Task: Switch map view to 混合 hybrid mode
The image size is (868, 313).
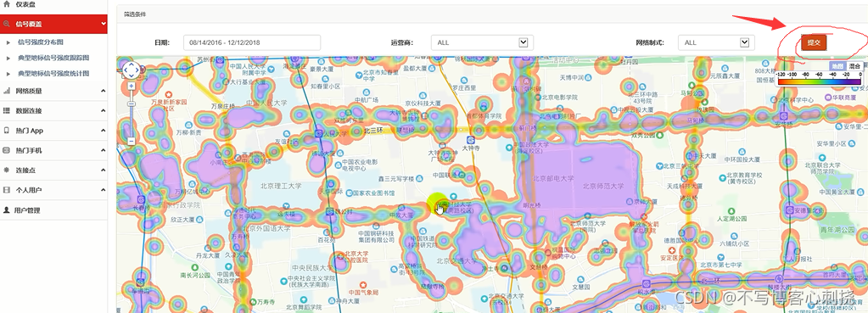Action: coord(854,66)
